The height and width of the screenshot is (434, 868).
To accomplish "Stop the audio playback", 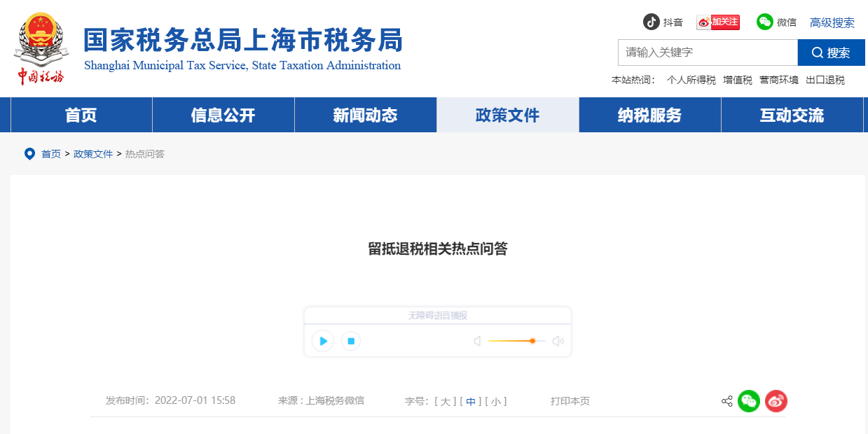I will [x=350, y=341].
